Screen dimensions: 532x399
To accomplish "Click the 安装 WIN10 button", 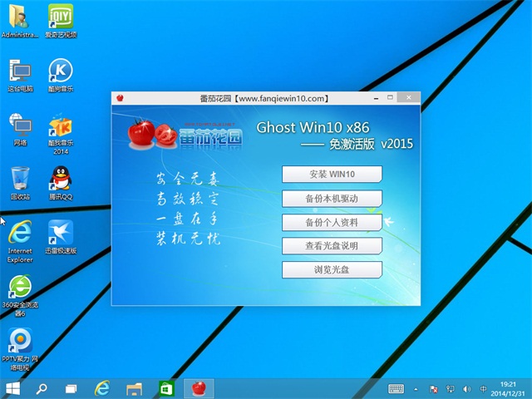I will pyautogui.click(x=332, y=174).
